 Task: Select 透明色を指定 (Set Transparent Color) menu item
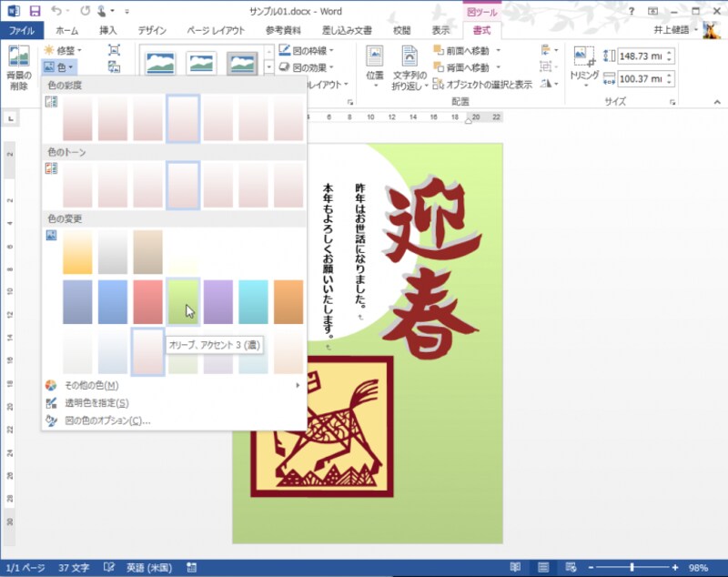96,402
